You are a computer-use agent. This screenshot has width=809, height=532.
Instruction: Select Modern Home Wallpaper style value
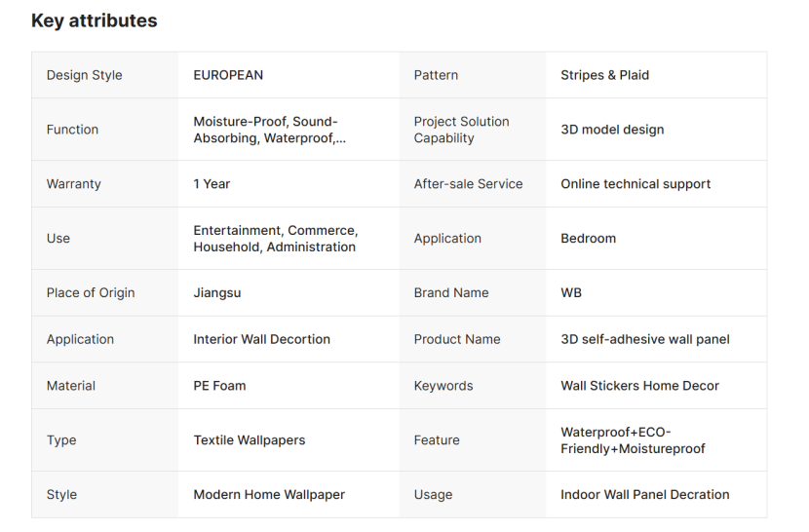point(269,495)
